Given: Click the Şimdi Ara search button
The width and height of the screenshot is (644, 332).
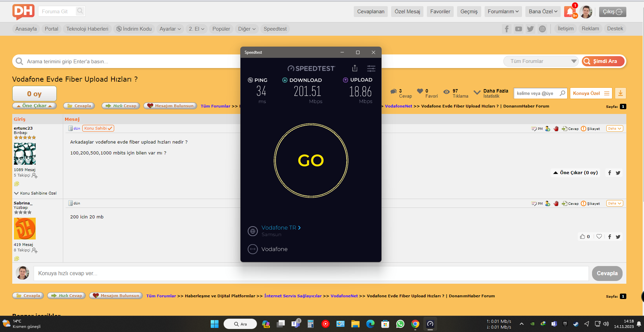Looking at the screenshot, I should (603, 61).
